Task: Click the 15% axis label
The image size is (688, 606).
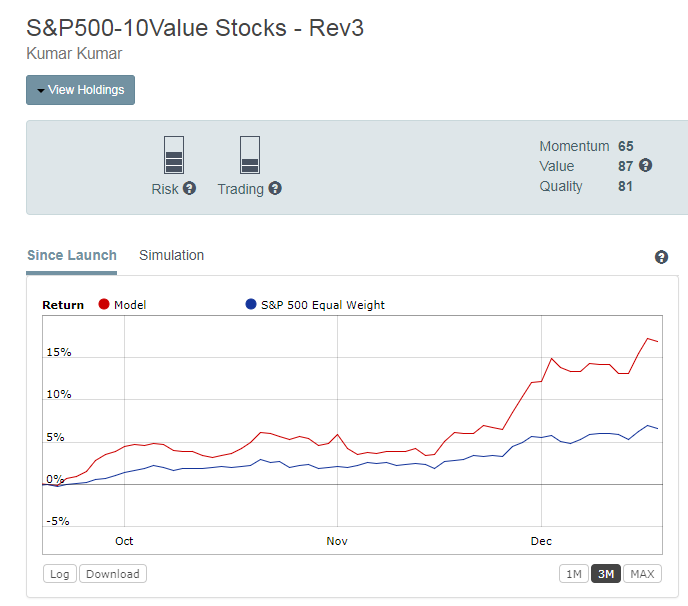Action: point(59,352)
